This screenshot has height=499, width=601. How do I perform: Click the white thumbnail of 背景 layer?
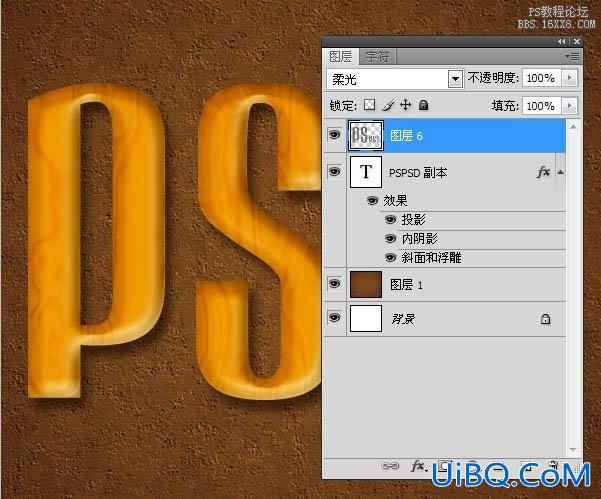[x=366, y=318]
